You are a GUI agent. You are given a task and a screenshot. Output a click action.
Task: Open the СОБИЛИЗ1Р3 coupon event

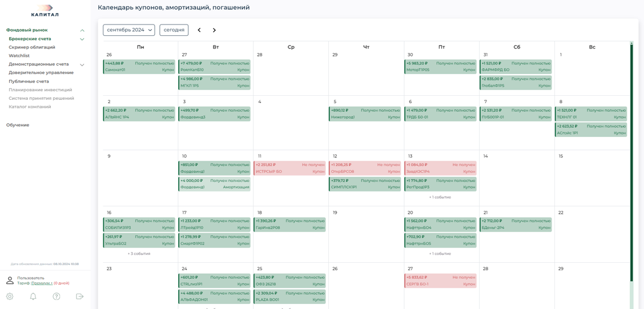pyautogui.click(x=139, y=225)
